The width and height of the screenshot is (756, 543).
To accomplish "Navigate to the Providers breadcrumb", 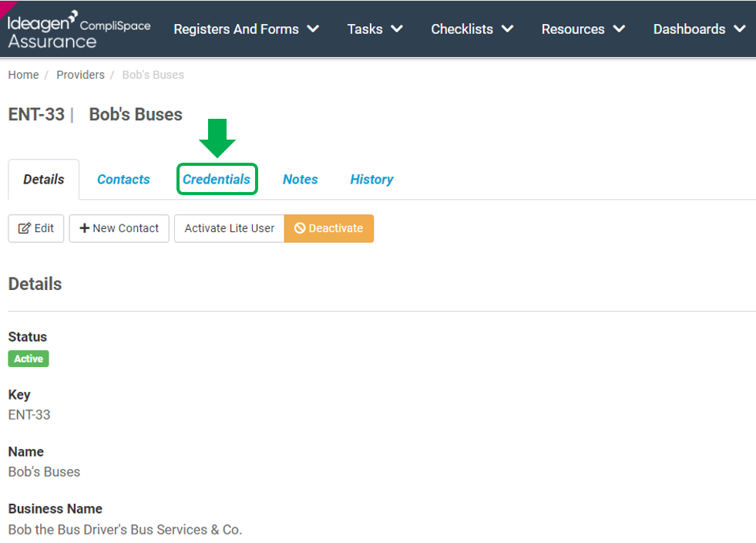I will tap(80, 75).
